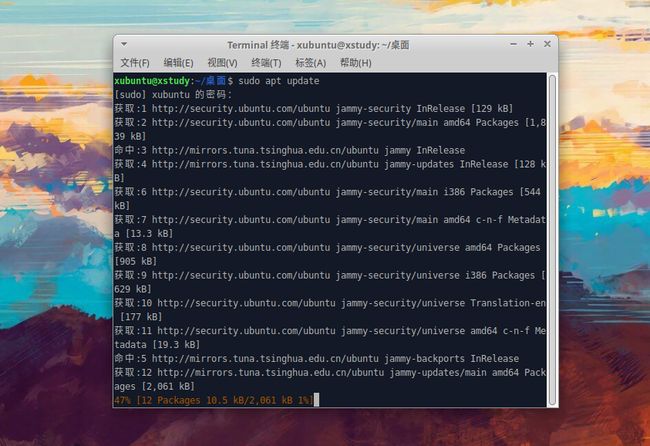Image resolution: width=650 pixels, height=446 pixels.
Task: Click the terminal cursor block
Action: [316, 400]
